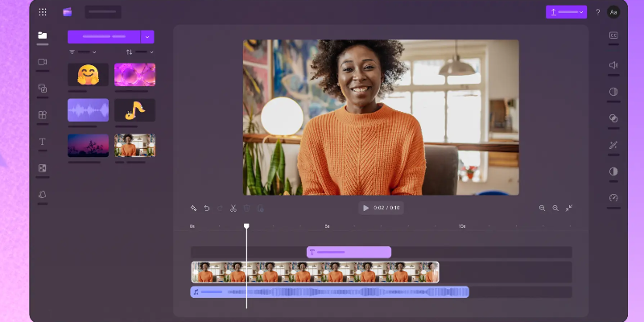Screen dimensions: 644x322
Task: Select the video clip on the timeline
Action: click(x=315, y=272)
